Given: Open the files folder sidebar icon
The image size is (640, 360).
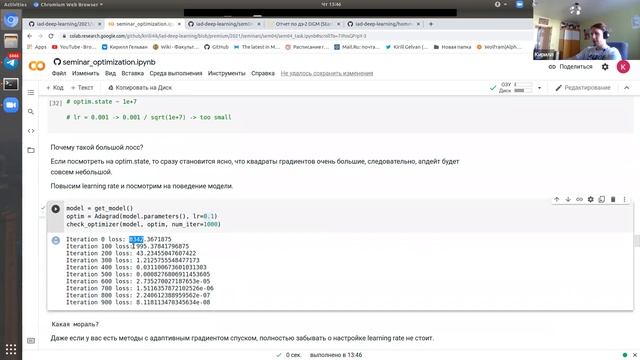Looking at the screenshot, I should (31, 150).
